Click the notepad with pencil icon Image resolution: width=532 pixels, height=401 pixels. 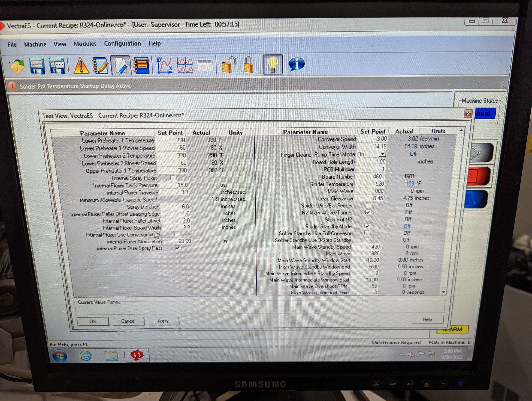pos(100,66)
